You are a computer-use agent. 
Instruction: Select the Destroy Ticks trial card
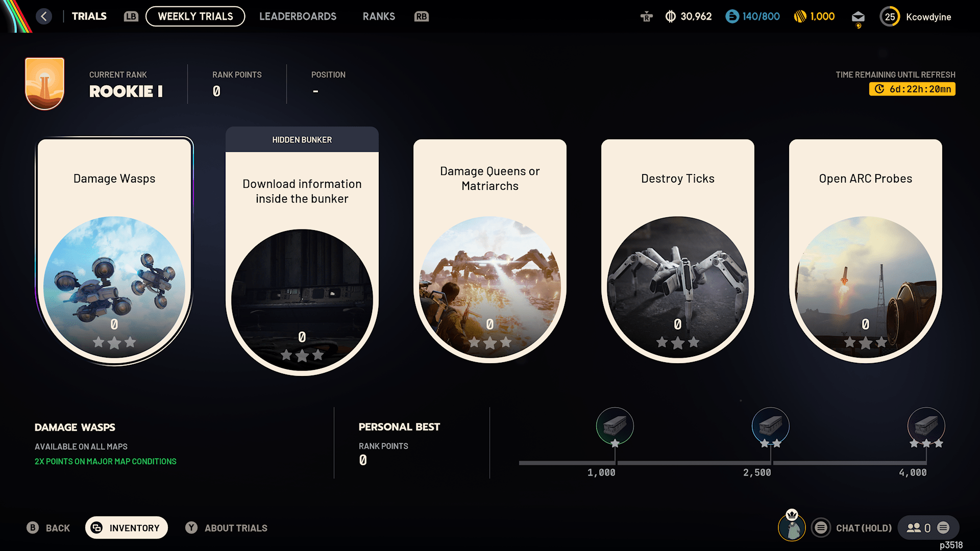tap(678, 251)
